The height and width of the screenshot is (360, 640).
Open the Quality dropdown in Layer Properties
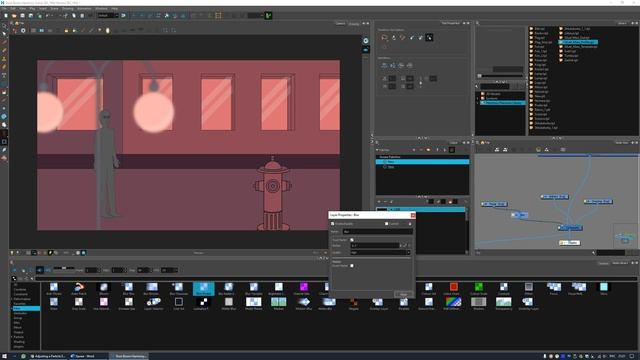click(x=380, y=253)
